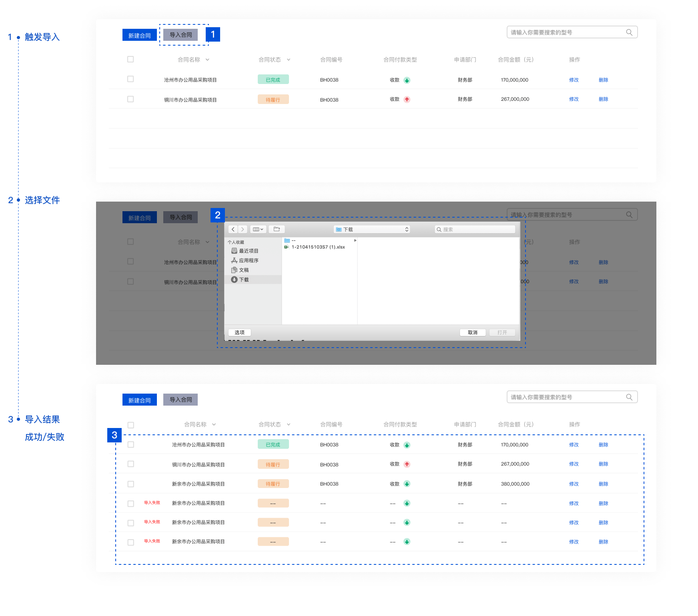This screenshot has height=616, width=698.
Task: Open the 合同状态 filter chevron in 触发导入 table
Action: (289, 60)
